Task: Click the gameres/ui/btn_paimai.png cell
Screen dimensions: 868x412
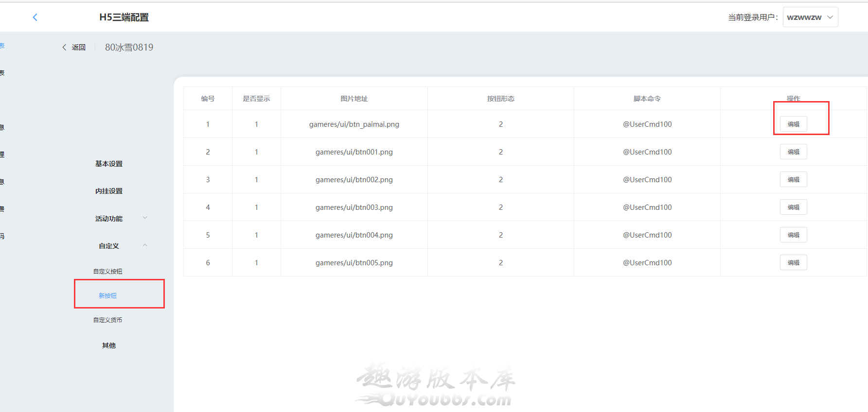Action: coord(354,124)
